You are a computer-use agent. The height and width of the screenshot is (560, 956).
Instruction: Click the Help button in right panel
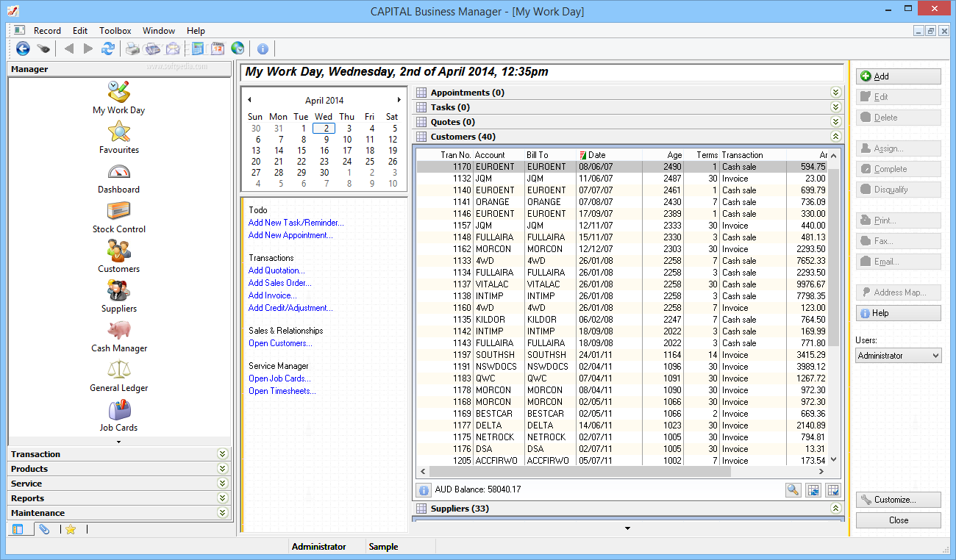click(x=899, y=313)
